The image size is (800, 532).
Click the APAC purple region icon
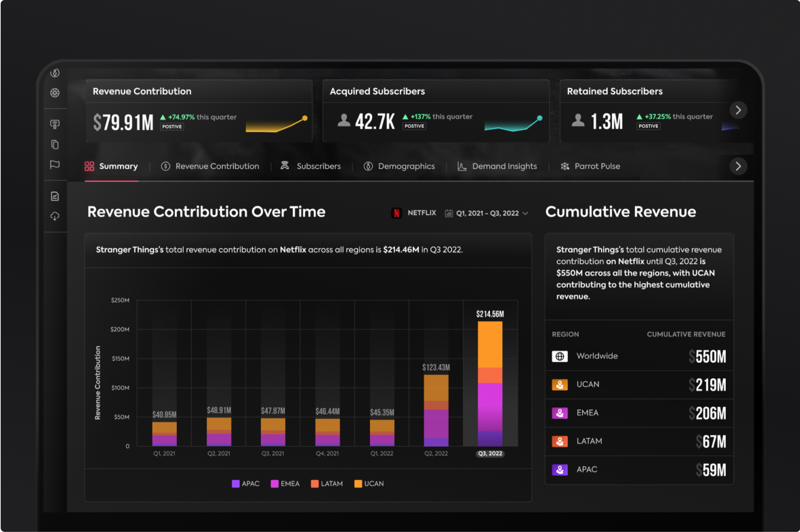coord(560,470)
